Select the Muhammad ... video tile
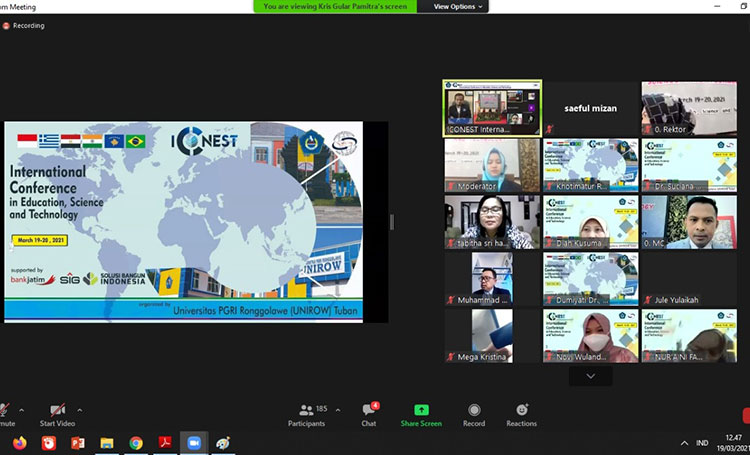The height and width of the screenshot is (455, 750). (492, 279)
